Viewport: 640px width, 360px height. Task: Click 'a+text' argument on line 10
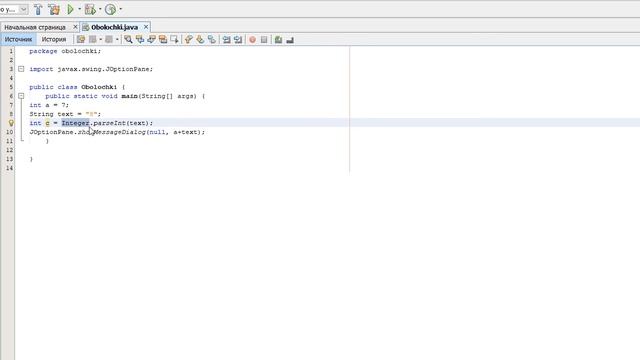coord(186,132)
